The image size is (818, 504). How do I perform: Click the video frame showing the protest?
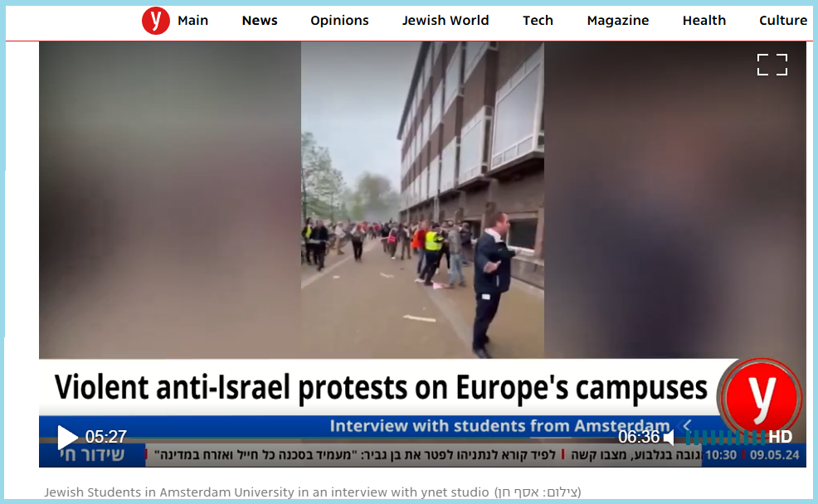[422, 200]
